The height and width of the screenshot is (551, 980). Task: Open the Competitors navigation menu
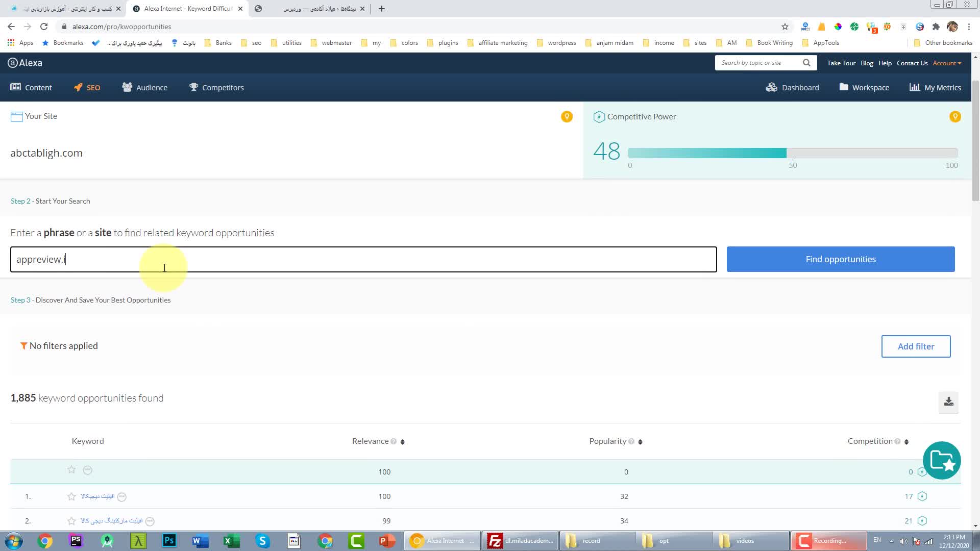pyautogui.click(x=216, y=88)
